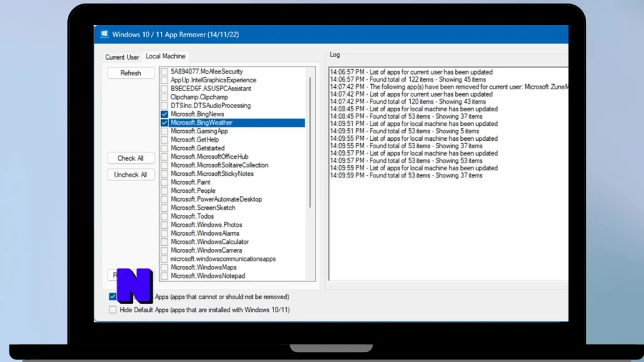Select the Microsoft.Todos row text
The image size is (644, 362).
[192, 216]
